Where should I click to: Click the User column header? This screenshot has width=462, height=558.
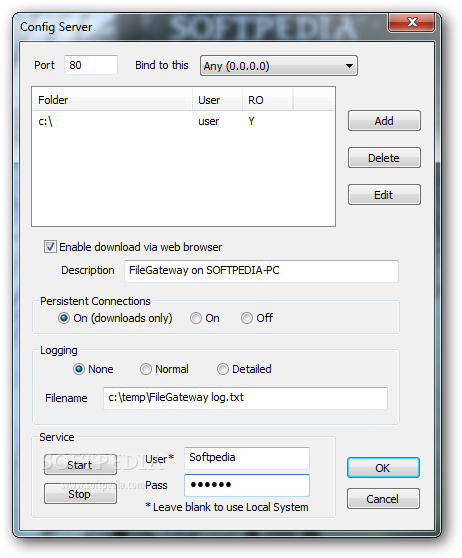[x=218, y=100]
